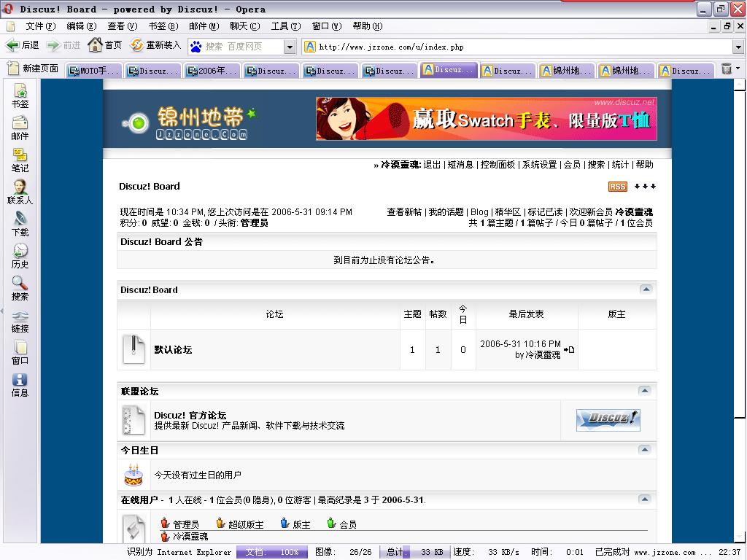Open the search engine dropdown arrow
The width and height of the screenshot is (747, 560).
[x=289, y=47]
